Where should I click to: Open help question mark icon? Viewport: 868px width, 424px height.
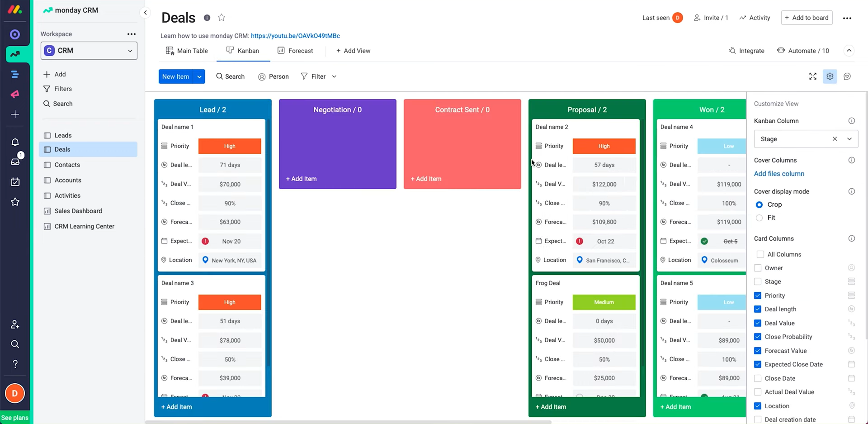pos(15,364)
